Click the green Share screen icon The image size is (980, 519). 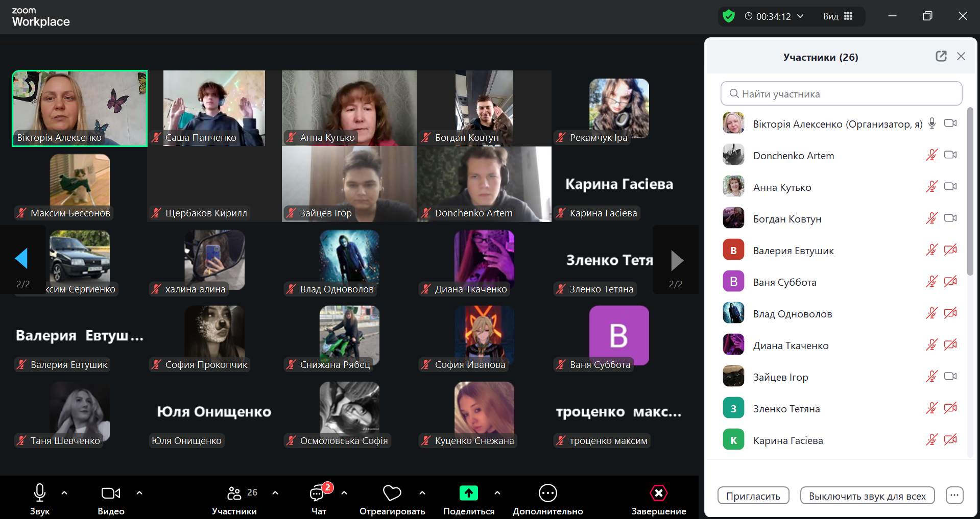coord(468,493)
